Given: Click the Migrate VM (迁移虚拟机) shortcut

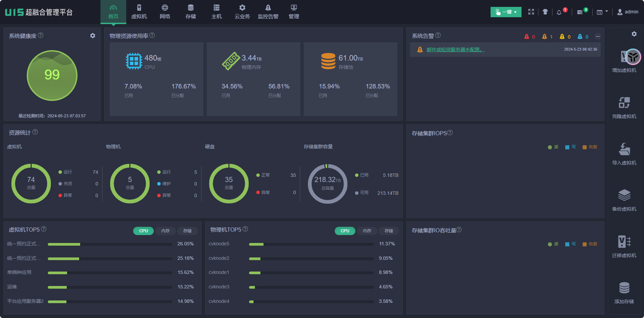Looking at the screenshot, I should [624, 246].
